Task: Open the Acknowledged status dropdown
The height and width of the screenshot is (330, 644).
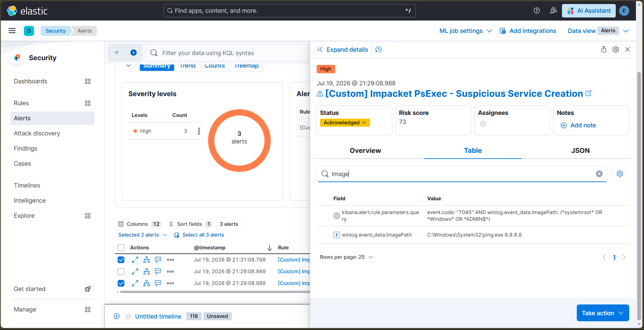Action: point(345,123)
